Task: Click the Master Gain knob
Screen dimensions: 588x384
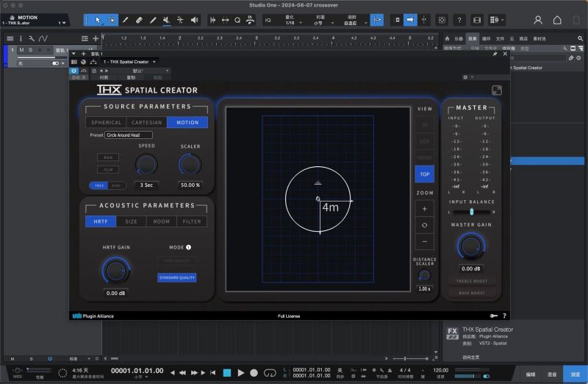Action: (471, 246)
